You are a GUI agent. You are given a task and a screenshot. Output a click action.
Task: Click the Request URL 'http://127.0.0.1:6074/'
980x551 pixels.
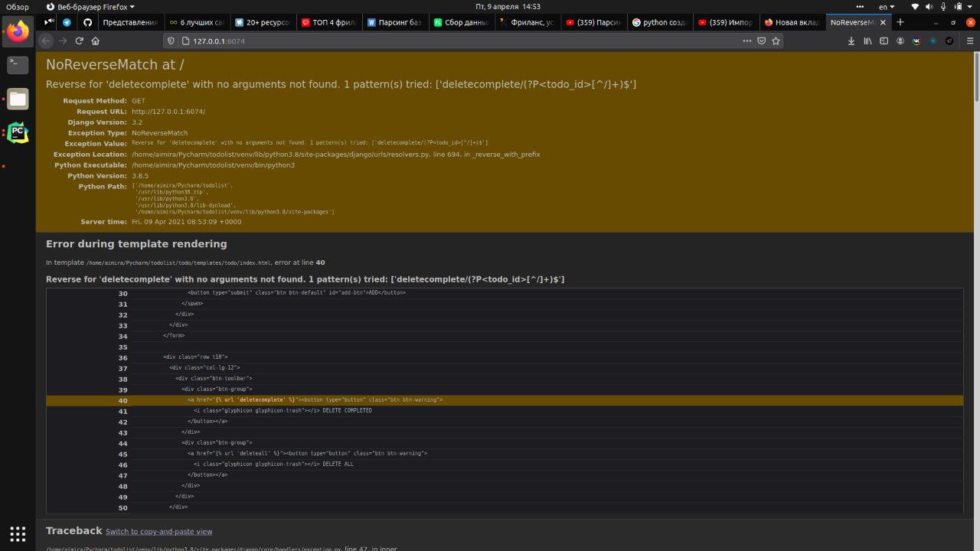point(168,112)
